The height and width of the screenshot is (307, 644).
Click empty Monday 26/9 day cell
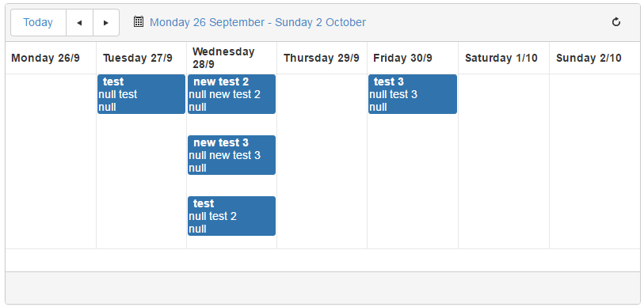[x=51, y=161]
